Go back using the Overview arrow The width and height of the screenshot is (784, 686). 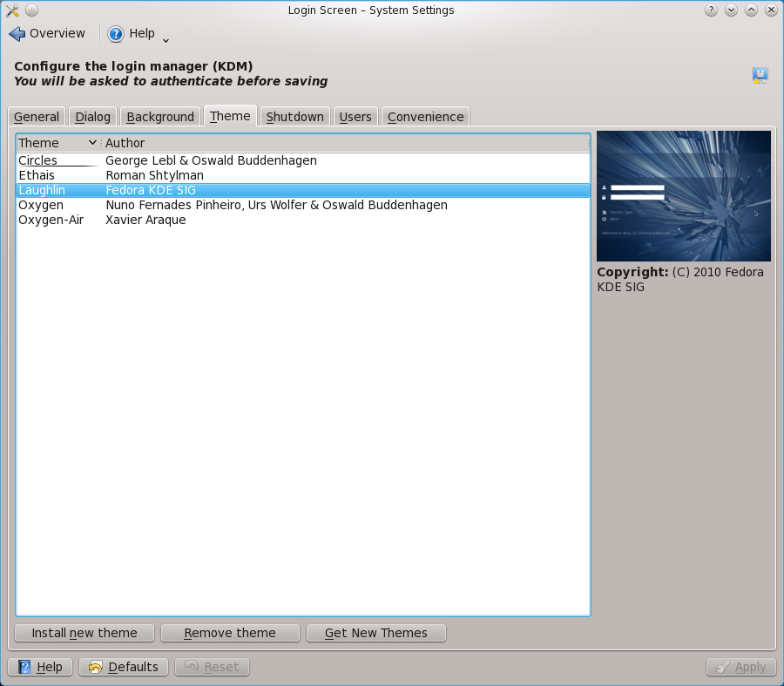(46, 33)
